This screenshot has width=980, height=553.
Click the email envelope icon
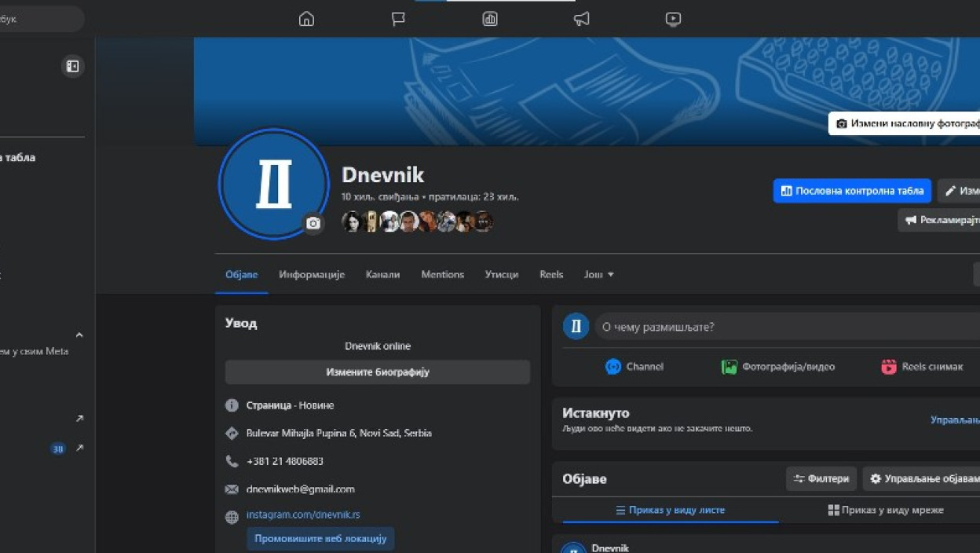[232, 489]
